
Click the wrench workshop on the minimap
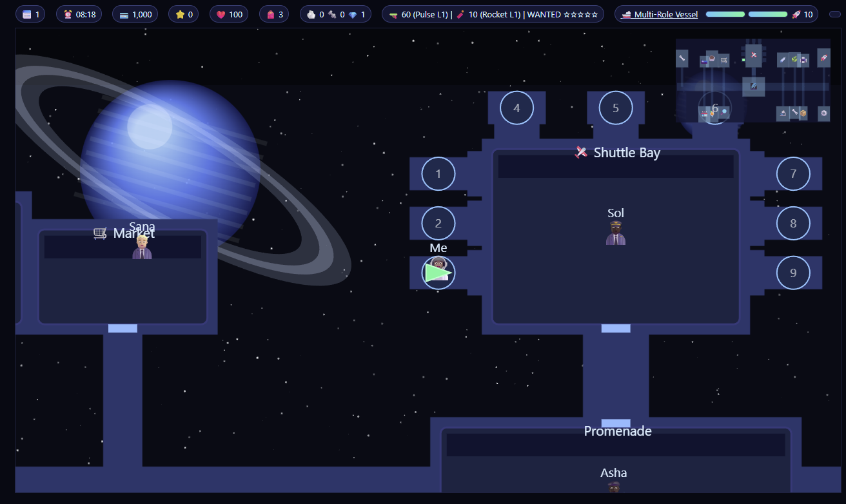tap(682, 57)
